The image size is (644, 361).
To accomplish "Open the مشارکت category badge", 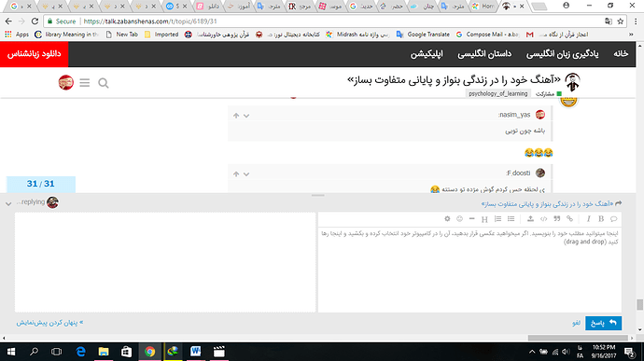I will click(x=548, y=94).
